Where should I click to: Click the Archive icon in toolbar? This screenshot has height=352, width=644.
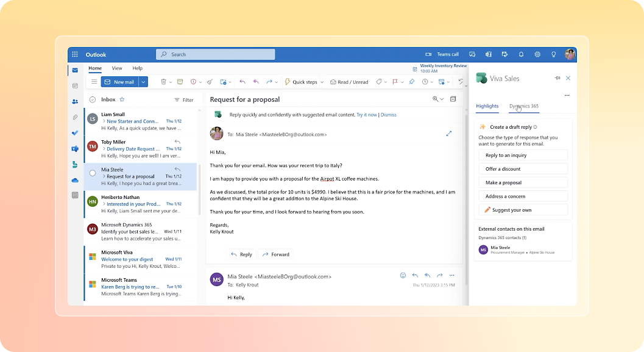(x=180, y=82)
